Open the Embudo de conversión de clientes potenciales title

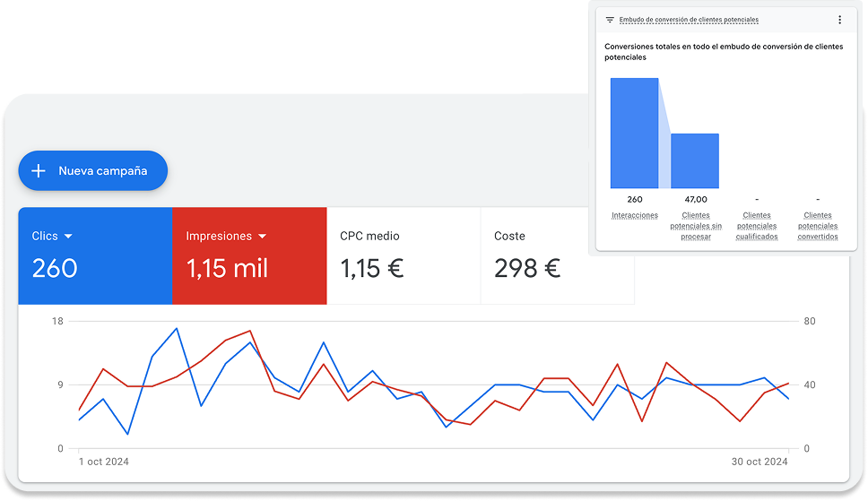tap(688, 20)
